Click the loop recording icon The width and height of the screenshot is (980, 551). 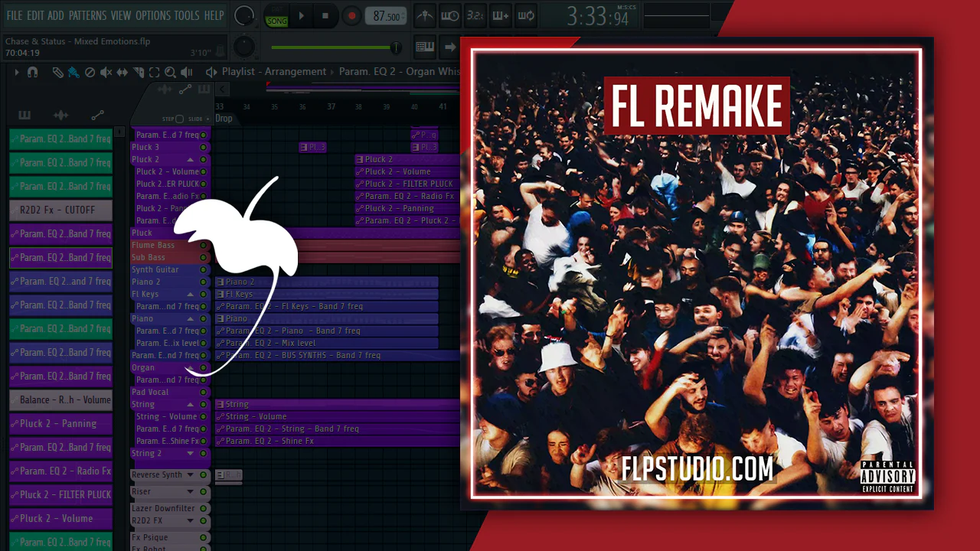(526, 15)
